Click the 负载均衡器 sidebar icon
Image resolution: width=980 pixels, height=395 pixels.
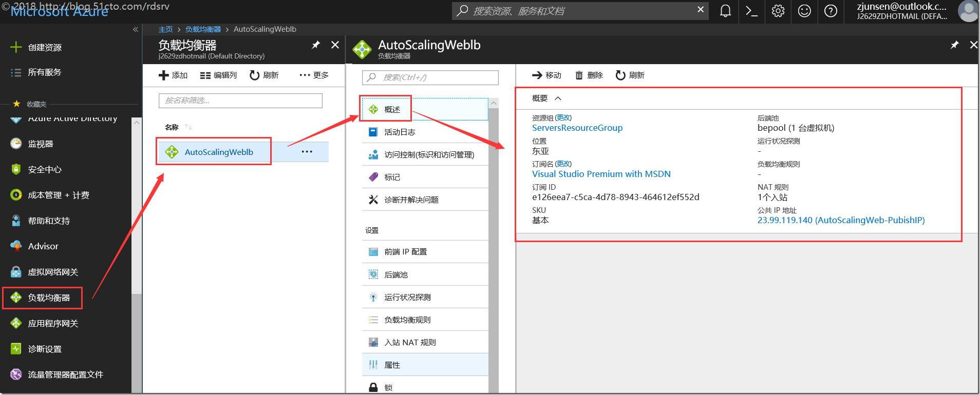pos(16,298)
